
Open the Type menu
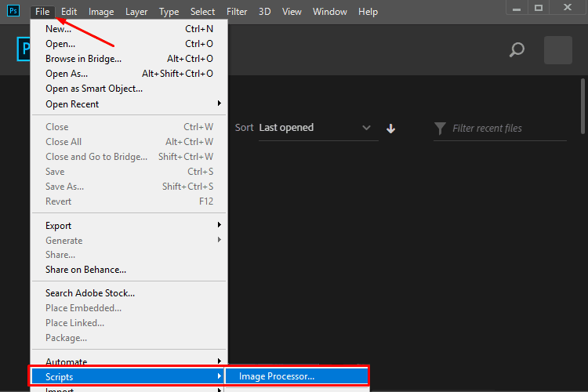point(169,12)
